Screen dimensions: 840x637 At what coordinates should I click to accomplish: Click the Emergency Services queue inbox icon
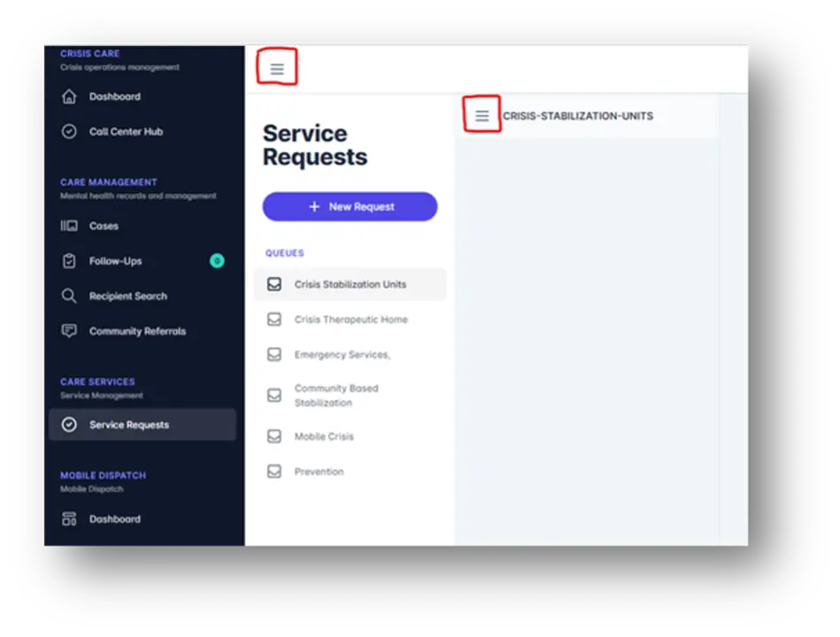274,355
